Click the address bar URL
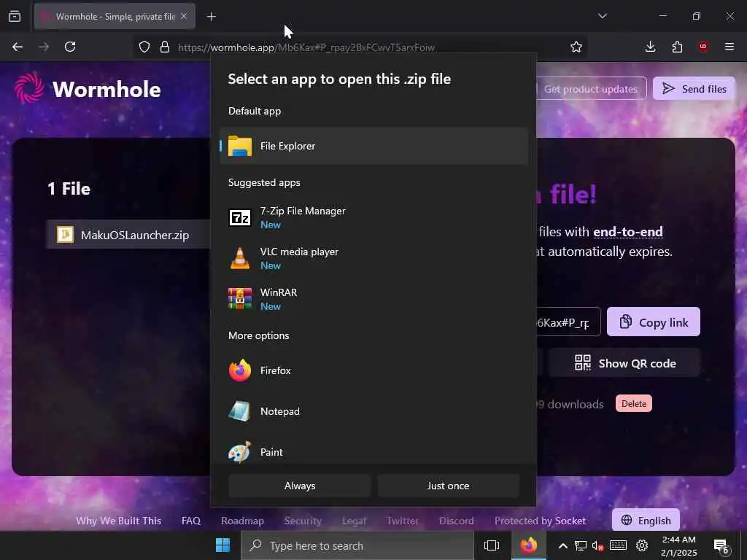Image resolution: width=747 pixels, height=560 pixels. 306,47
